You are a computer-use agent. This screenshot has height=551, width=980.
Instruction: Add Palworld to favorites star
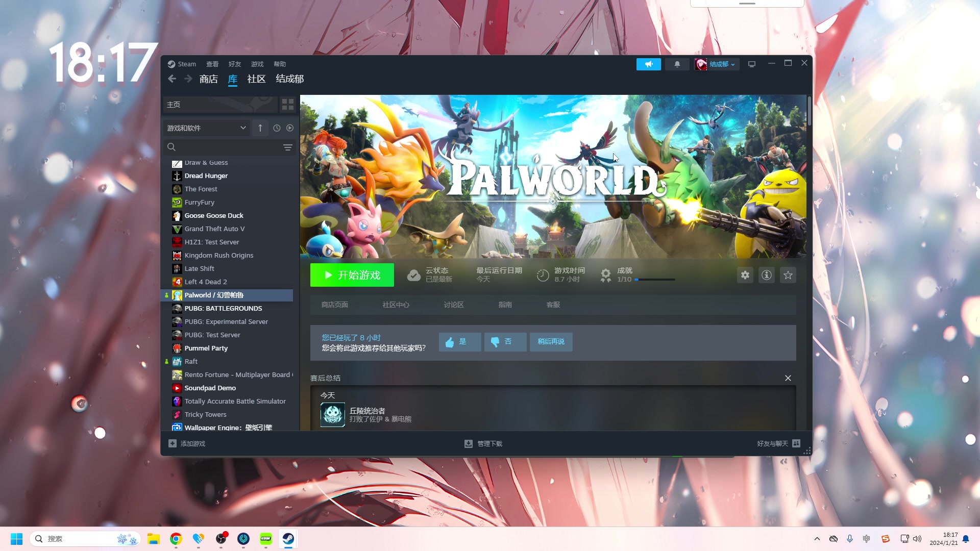point(788,275)
